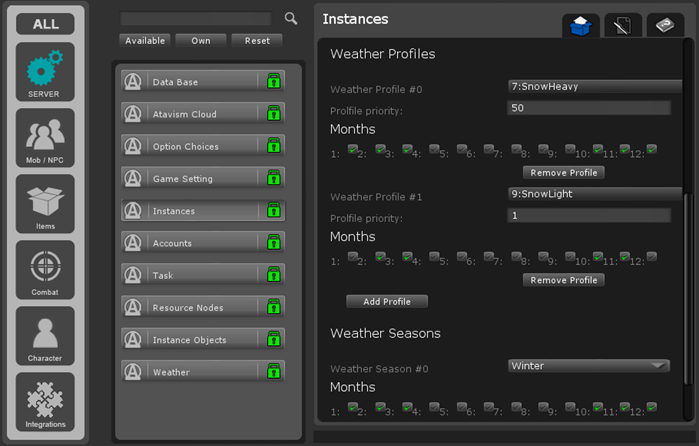This screenshot has width=699, height=446.
Task: Open the Character category icon
Action: click(45, 335)
